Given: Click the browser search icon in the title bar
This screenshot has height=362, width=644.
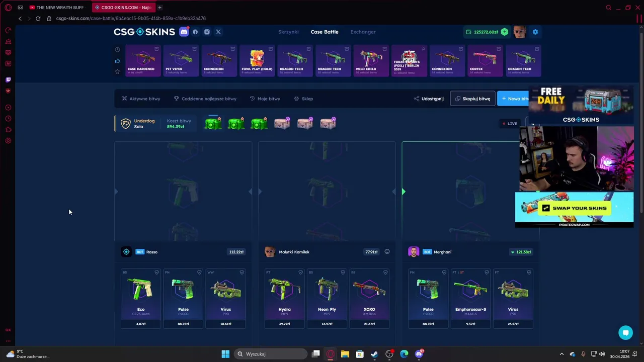Looking at the screenshot, I should click(608, 8).
